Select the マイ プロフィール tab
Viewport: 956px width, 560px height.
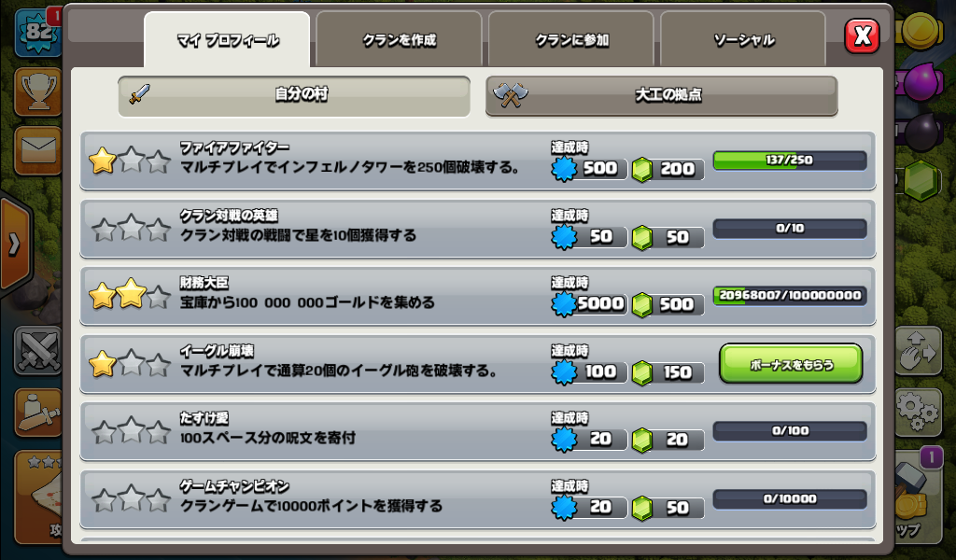tap(227, 40)
